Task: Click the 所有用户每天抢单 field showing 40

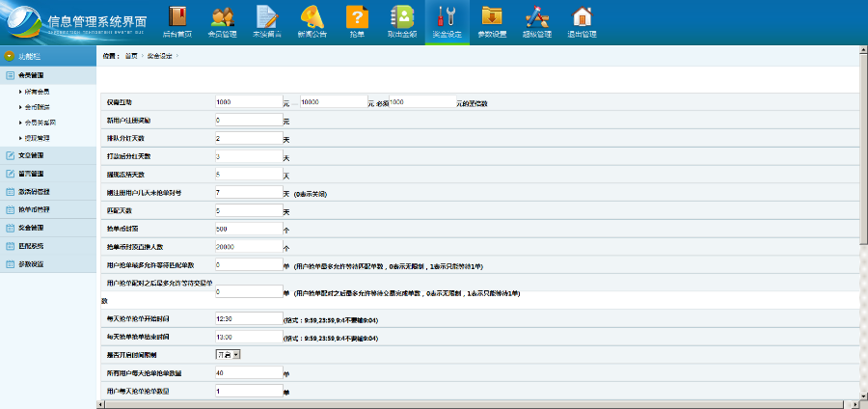Action: point(249,373)
